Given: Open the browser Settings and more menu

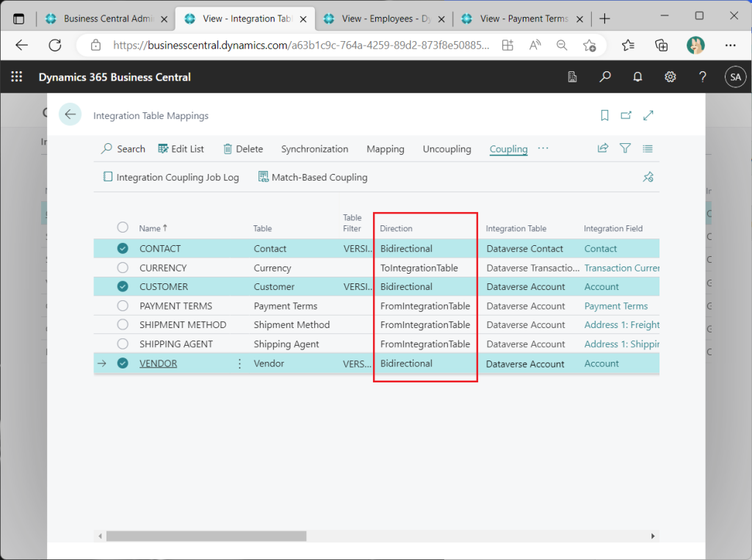Looking at the screenshot, I should tap(730, 45).
